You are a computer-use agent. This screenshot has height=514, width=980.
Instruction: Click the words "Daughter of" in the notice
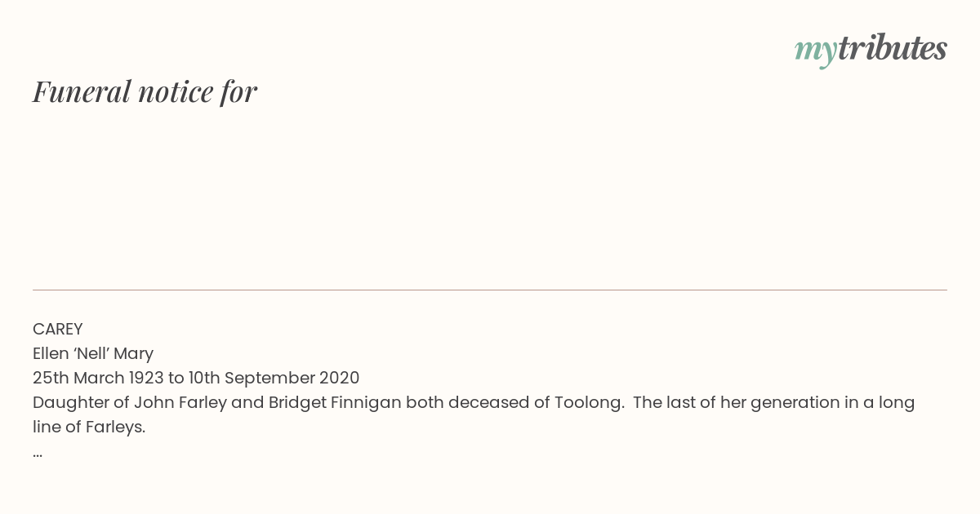point(80,402)
